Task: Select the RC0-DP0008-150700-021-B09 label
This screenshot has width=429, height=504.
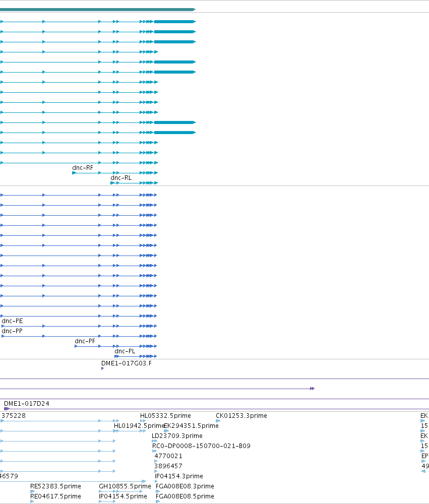Action: click(x=201, y=446)
